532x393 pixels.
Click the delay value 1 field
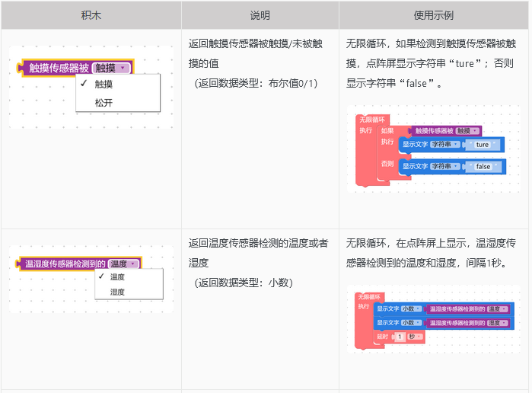click(x=400, y=337)
